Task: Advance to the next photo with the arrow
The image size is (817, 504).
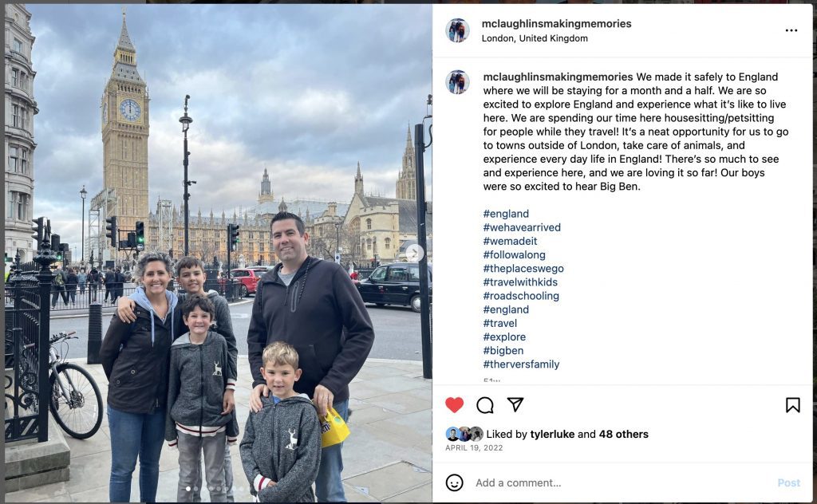Action: coord(415,253)
